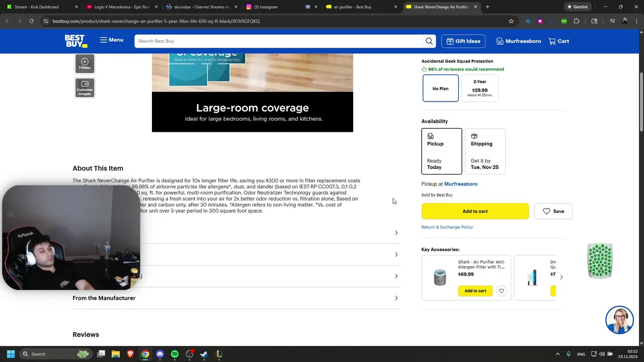Choose Pickup availability option
The image size is (644, 362).
[x=441, y=151]
